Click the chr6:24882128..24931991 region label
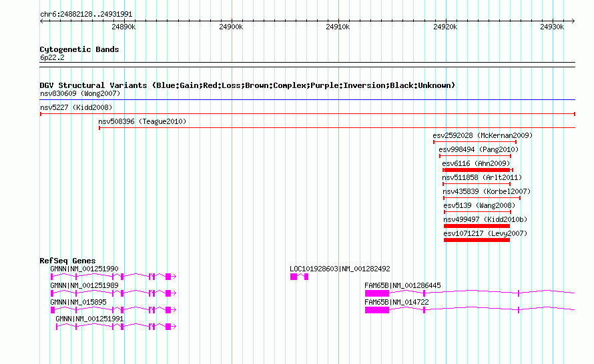Image resolution: width=594 pixels, height=364 pixels. tap(86, 14)
